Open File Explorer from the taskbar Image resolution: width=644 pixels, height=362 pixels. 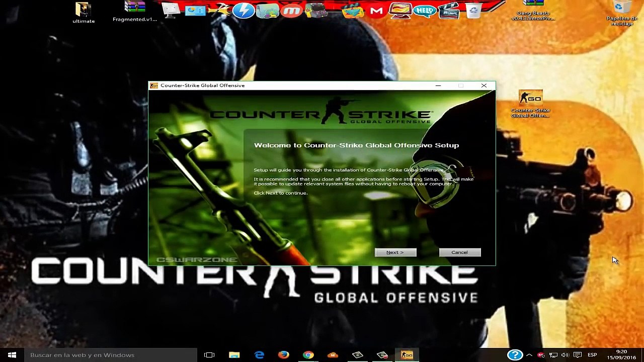pyautogui.click(x=234, y=355)
